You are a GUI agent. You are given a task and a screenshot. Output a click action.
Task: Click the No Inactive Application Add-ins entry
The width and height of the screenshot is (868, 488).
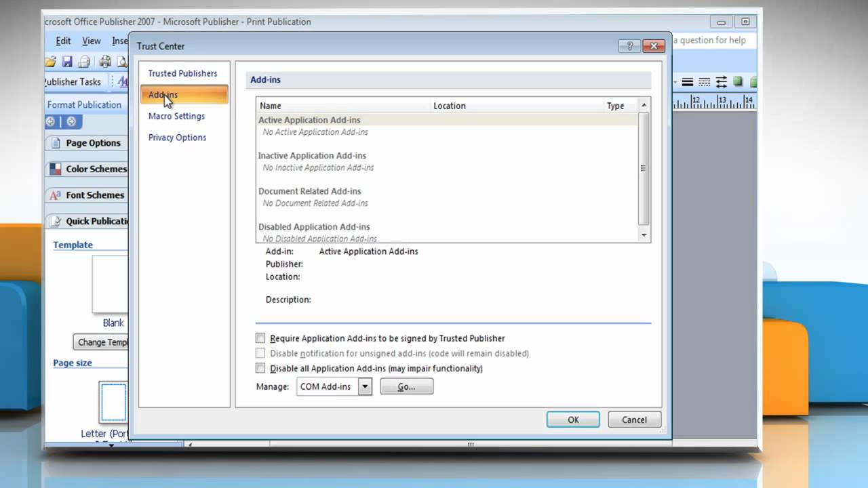[x=318, y=167]
